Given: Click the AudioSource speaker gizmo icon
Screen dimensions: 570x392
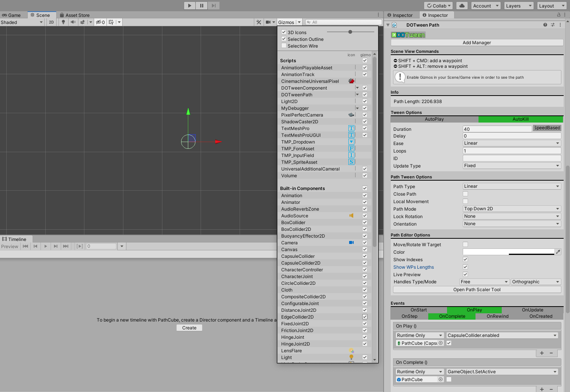Looking at the screenshot, I should click(x=351, y=215).
